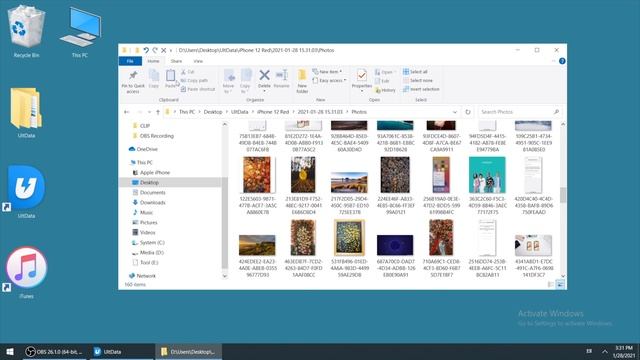Open the New item dropdown
This screenshot has height=360, width=640.
point(327,72)
